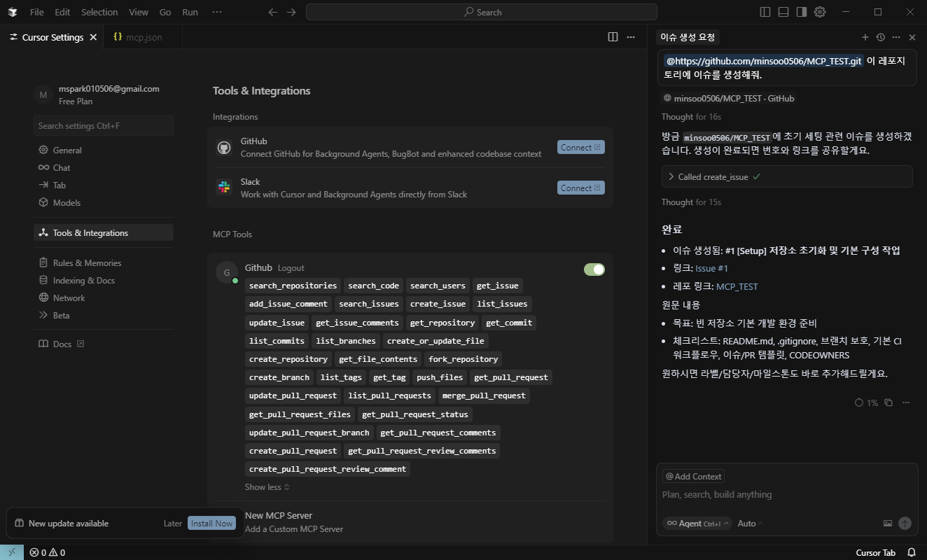Open the File menu

[x=37, y=12]
